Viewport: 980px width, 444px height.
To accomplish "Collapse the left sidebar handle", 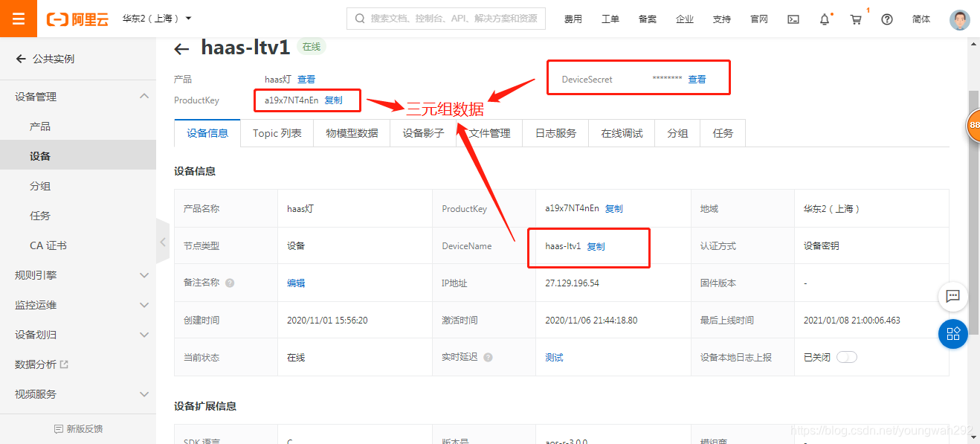I will tap(163, 241).
